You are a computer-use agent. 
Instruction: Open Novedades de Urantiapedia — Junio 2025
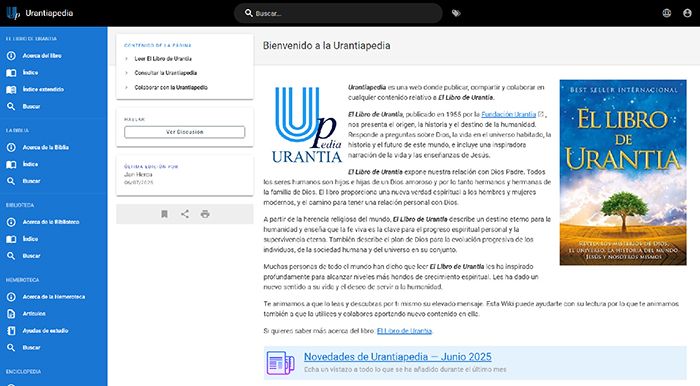click(x=398, y=357)
